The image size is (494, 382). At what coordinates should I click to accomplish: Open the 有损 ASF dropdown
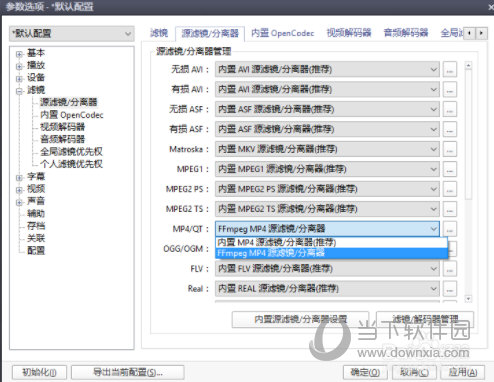point(327,129)
